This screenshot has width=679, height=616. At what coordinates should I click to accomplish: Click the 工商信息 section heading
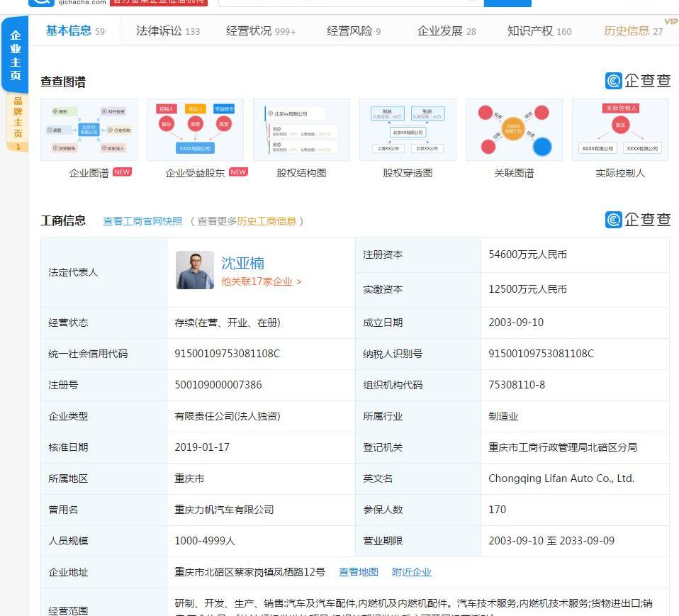63,220
